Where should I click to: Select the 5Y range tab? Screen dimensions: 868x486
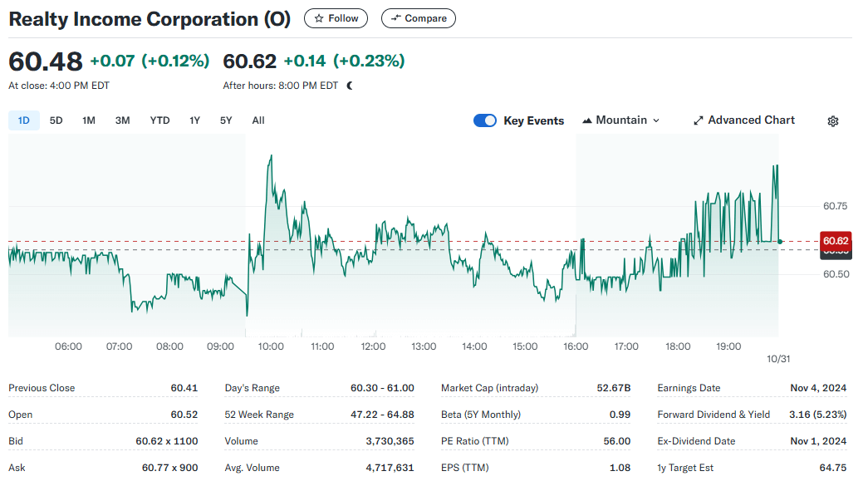point(226,120)
